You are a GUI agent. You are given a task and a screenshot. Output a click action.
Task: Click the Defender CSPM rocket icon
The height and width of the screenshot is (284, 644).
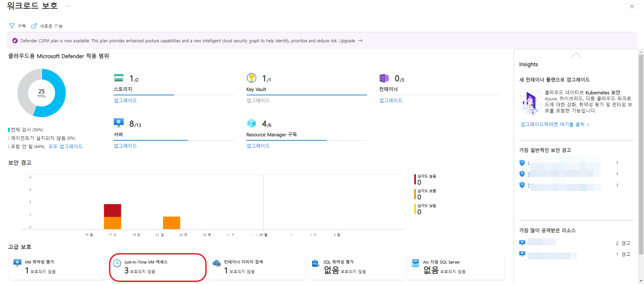[x=15, y=41]
